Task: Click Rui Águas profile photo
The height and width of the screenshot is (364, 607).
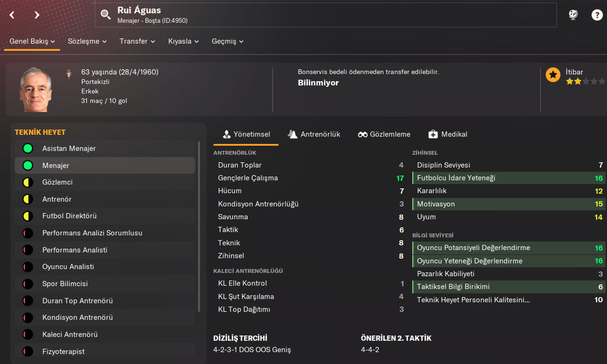Action: click(x=36, y=90)
